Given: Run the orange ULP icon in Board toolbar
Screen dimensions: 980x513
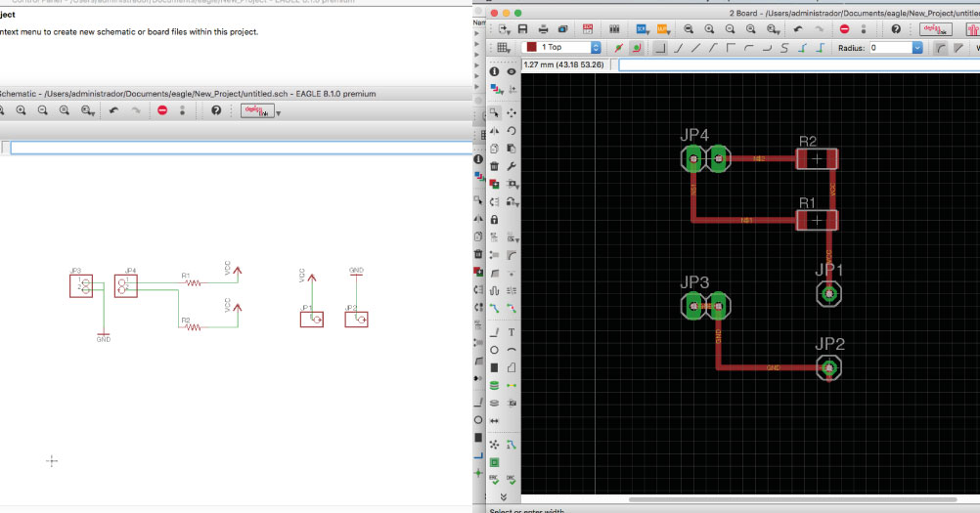Looking at the screenshot, I should [x=662, y=29].
